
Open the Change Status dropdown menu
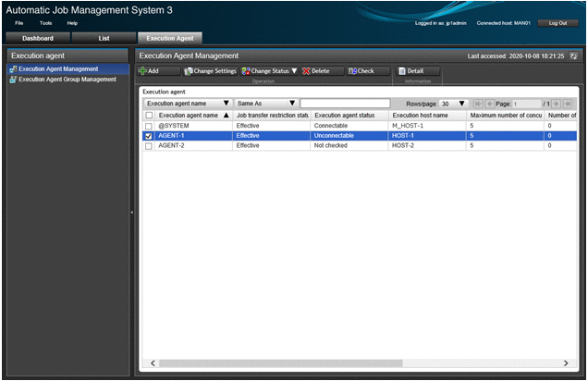click(269, 71)
